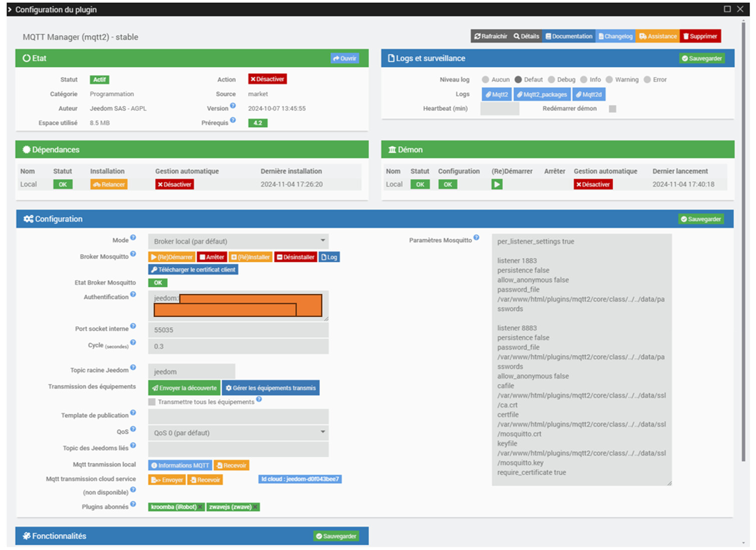The width and height of the screenshot is (756, 550).
Task: Remove the kroomba (iRobot) subscribed plugin
Action: tap(200, 507)
